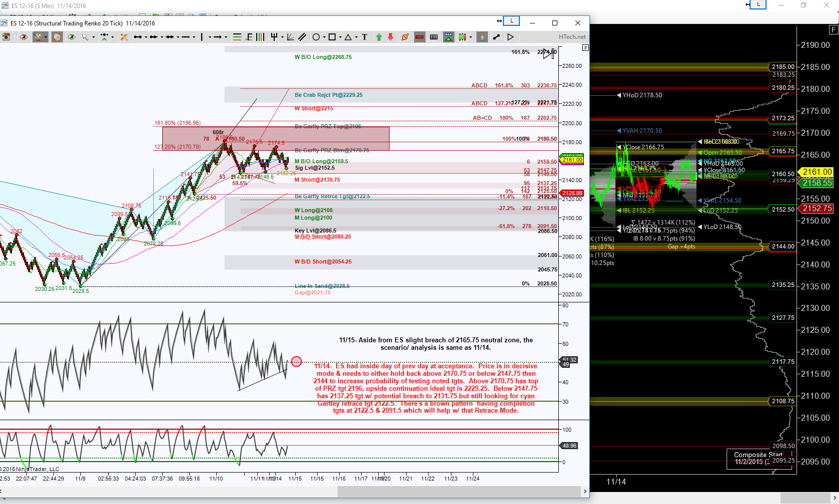Screen dimensions: 839x504
Task: Click the green up arrow marker tool
Action: point(379,37)
